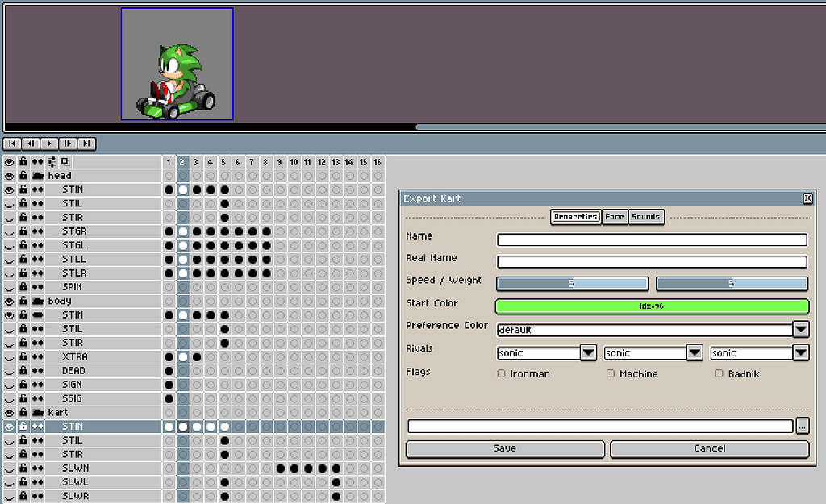Switch to the Face tab

click(615, 217)
